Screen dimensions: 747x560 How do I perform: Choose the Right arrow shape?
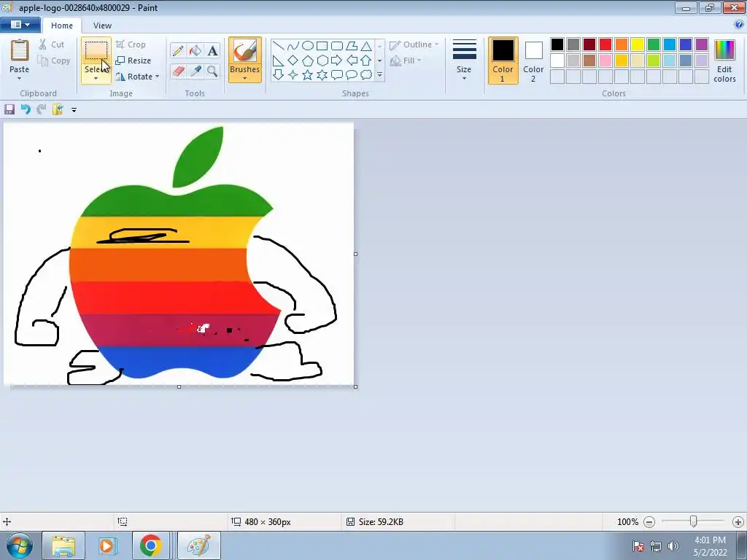coord(337,61)
